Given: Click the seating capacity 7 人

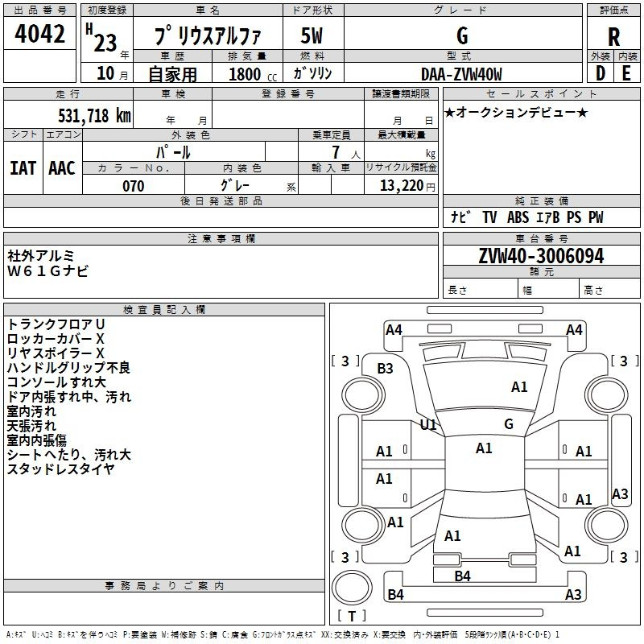Looking at the screenshot, I should tap(346, 153).
